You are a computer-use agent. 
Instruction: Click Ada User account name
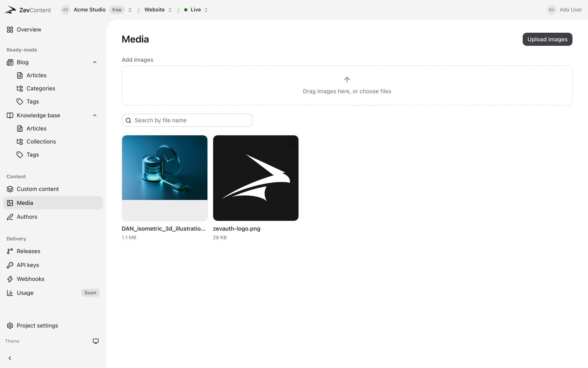571,10
